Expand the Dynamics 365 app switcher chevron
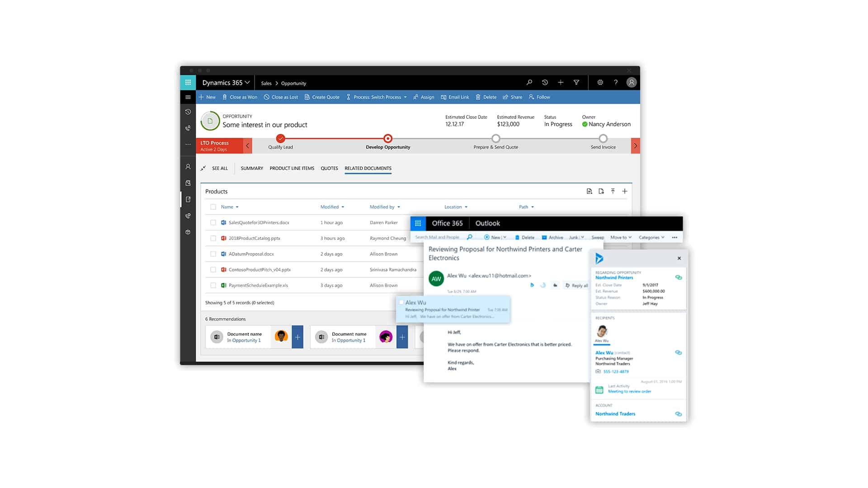The width and height of the screenshot is (868, 488). pos(247,83)
